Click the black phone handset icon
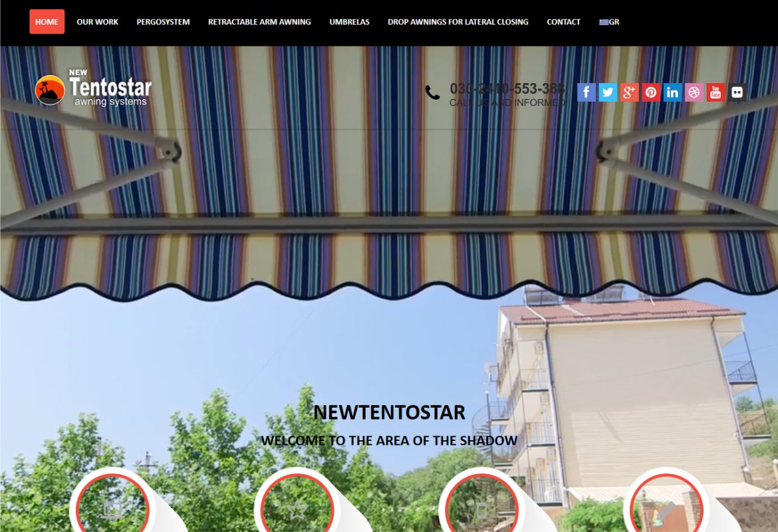 [433, 93]
